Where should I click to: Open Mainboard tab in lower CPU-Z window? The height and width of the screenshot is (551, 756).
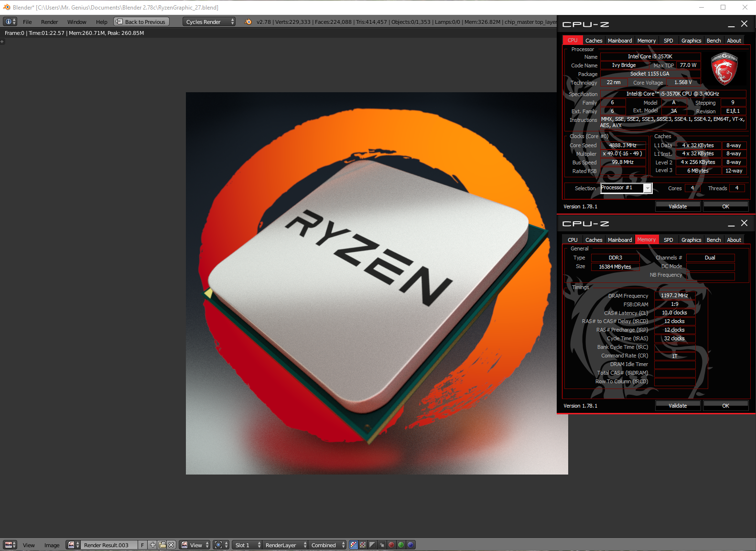pos(620,240)
